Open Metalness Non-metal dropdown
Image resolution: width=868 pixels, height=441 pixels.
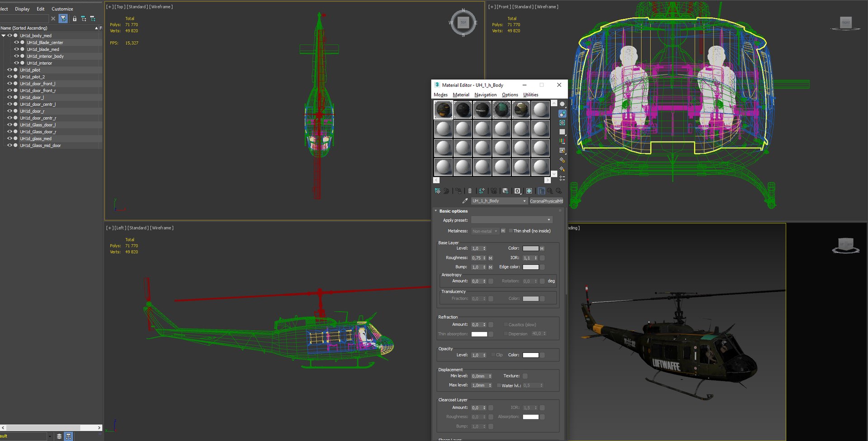point(485,231)
